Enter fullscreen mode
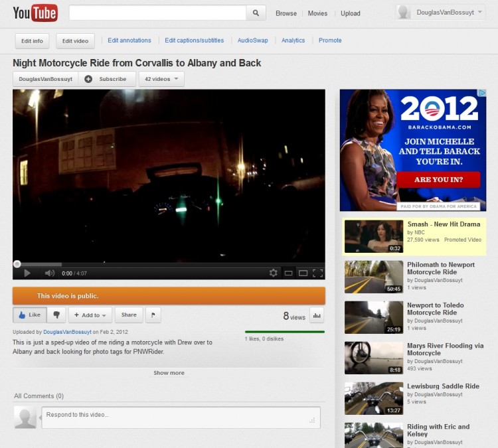498x448 pixels. pyautogui.click(x=318, y=273)
